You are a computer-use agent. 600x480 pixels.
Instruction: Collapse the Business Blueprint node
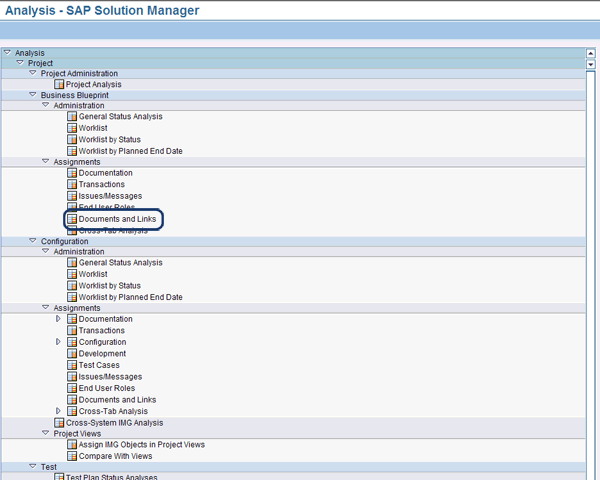[x=33, y=95]
